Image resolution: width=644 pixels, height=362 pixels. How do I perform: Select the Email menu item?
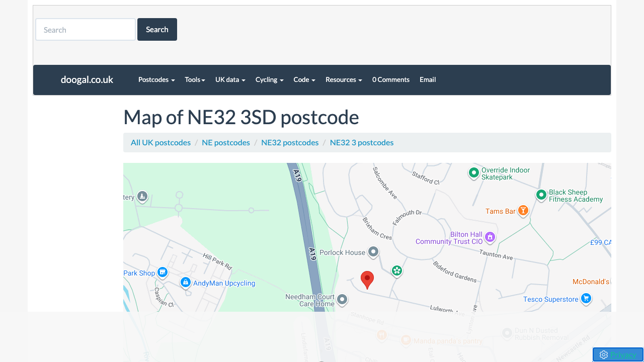point(428,79)
